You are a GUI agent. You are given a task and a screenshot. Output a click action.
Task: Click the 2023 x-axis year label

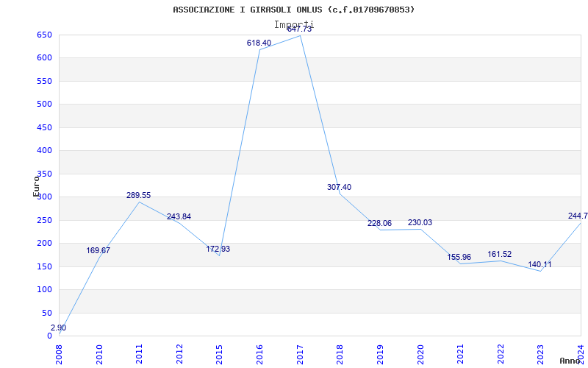point(541,354)
